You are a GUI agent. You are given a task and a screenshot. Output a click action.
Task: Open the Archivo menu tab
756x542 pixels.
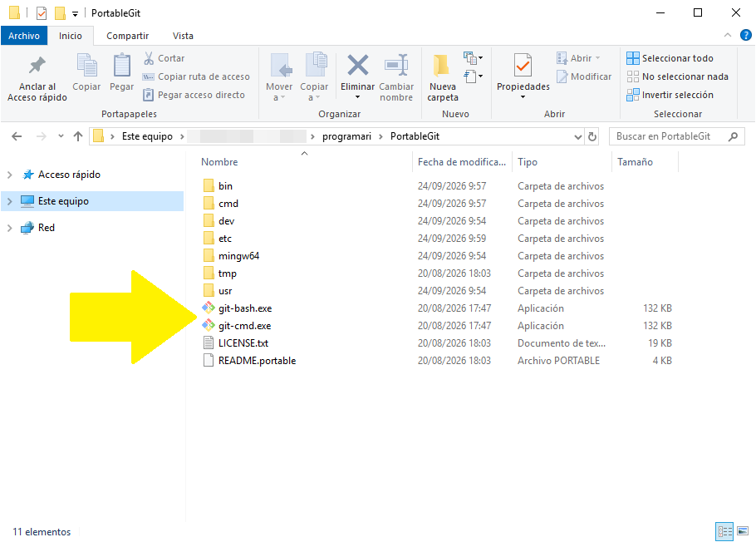click(x=24, y=36)
